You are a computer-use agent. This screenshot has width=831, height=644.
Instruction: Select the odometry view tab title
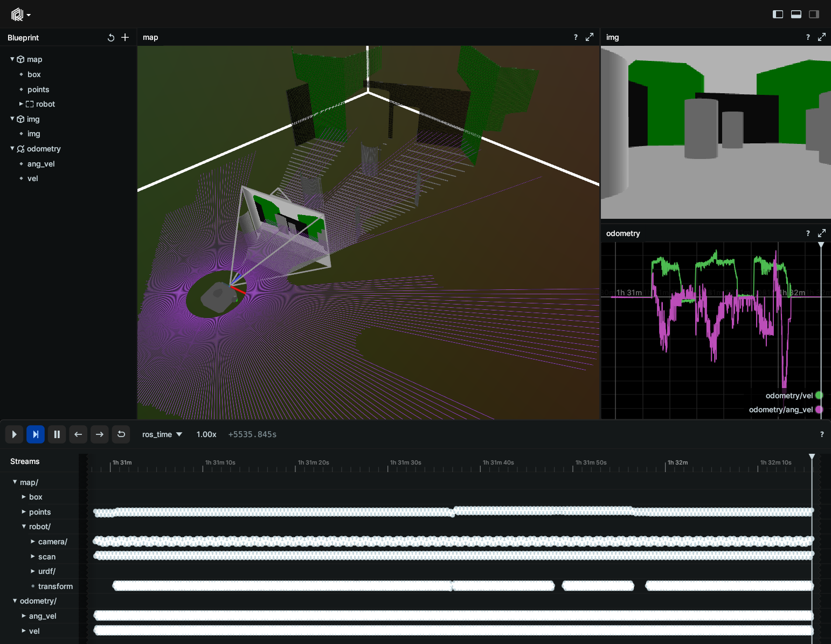(623, 233)
